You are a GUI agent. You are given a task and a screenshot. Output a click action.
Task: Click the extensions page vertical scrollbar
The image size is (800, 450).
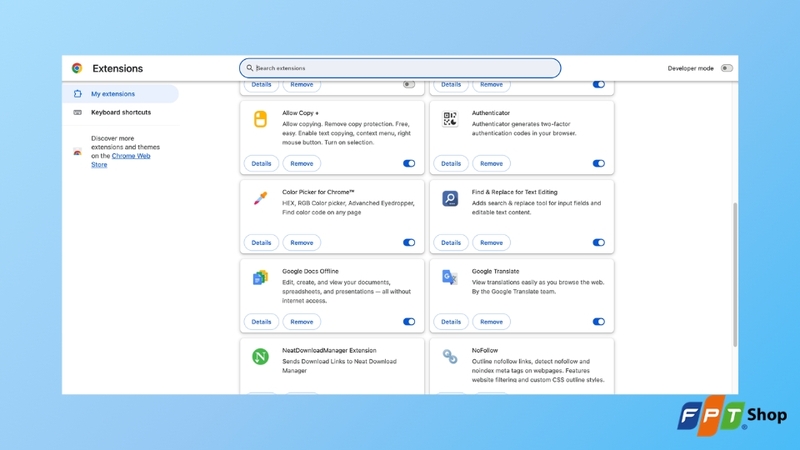point(735,274)
